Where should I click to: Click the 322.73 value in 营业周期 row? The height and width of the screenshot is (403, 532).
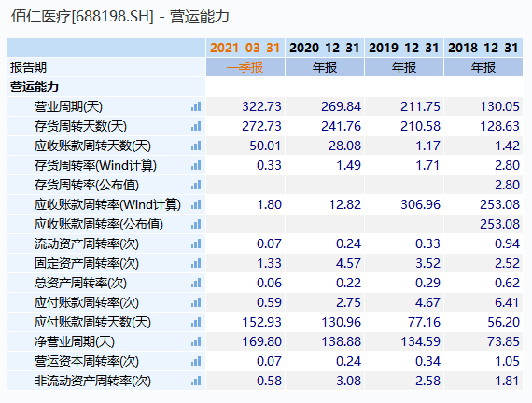[261, 107]
